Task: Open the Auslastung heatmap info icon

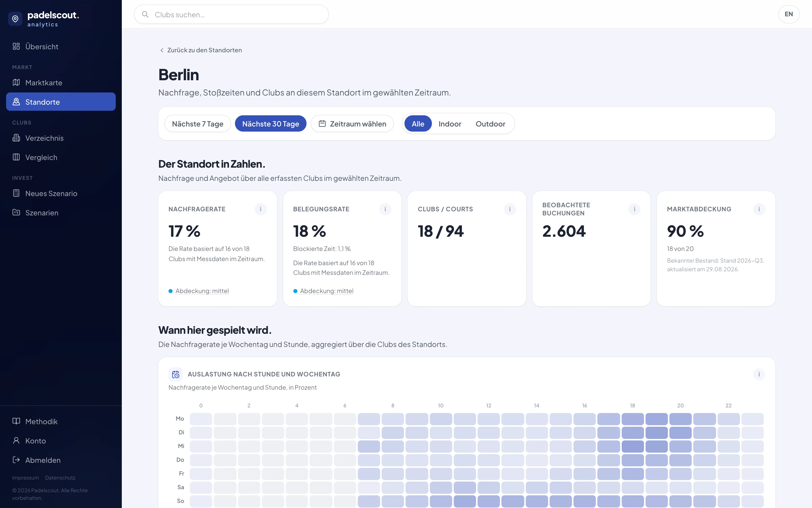Action: pos(759,374)
